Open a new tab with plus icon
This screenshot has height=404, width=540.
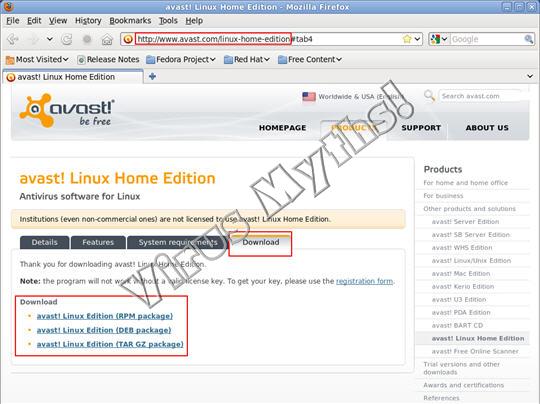click(x=152, y=76)
